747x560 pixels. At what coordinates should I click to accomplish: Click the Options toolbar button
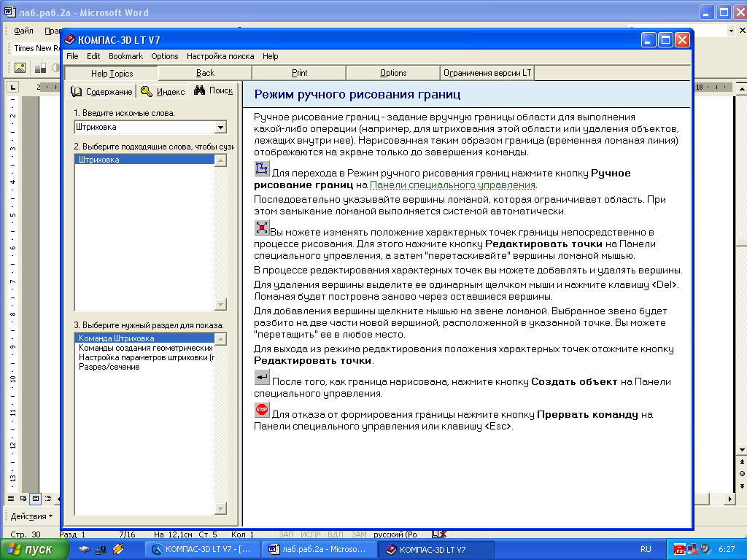[x=393, y=73]
